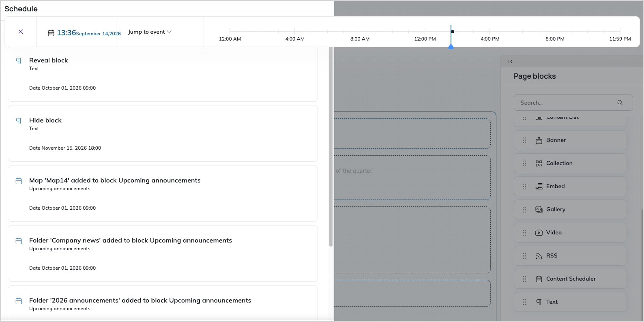The width and height of the screenshot is (644, 322).
Task: Click the drag handle of Video block
Action: coord(524,233)
